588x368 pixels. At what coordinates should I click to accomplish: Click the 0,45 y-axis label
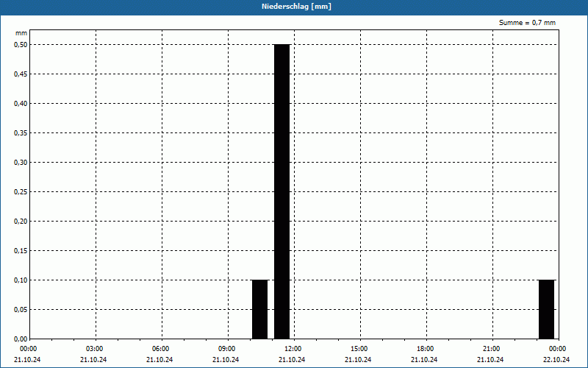click(x=21, y=74)
